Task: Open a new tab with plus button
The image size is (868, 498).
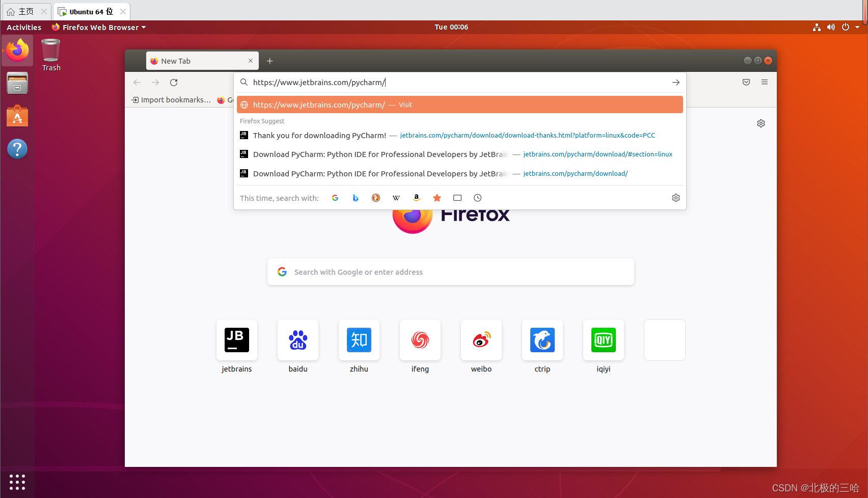Action: click(270, 61)
